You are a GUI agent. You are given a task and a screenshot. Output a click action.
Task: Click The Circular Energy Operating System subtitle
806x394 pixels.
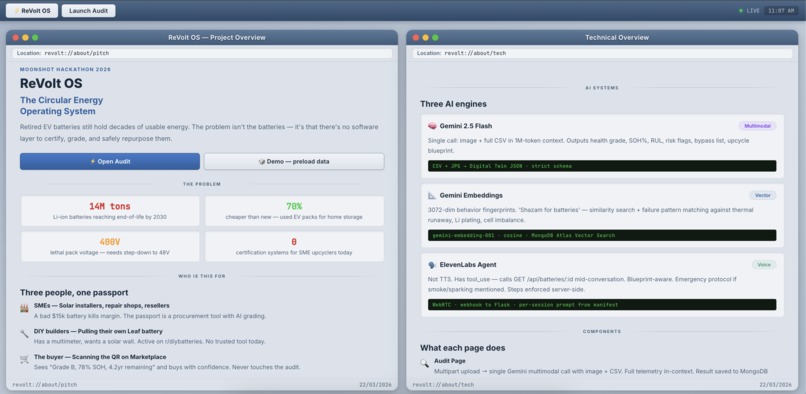[x=62, y=105]
